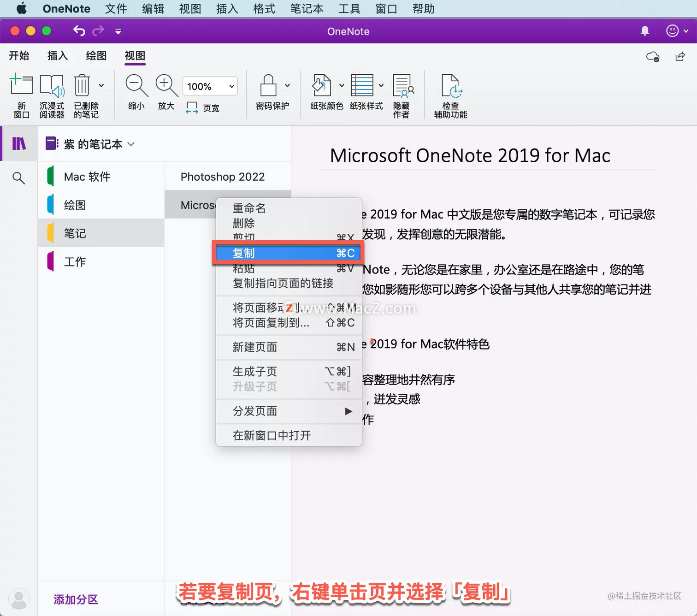
Task: Expand the deleted notes dropdown arrow
Action: click(101, 85)
